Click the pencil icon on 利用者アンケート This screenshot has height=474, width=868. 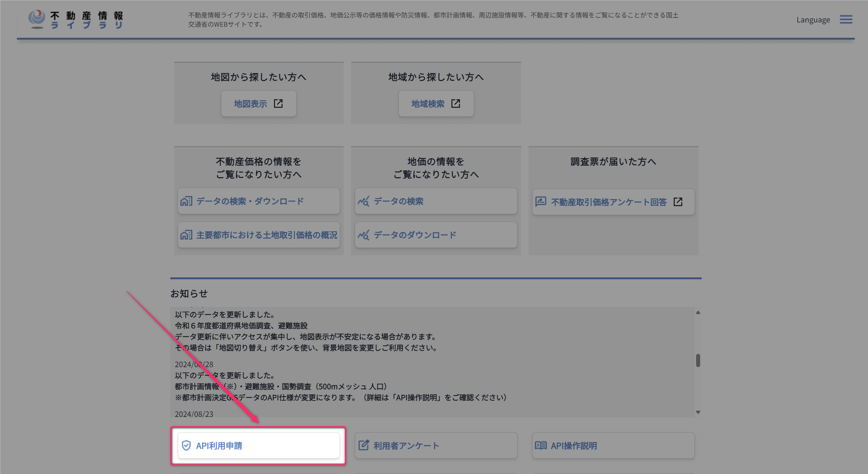(x=363, y=445)
